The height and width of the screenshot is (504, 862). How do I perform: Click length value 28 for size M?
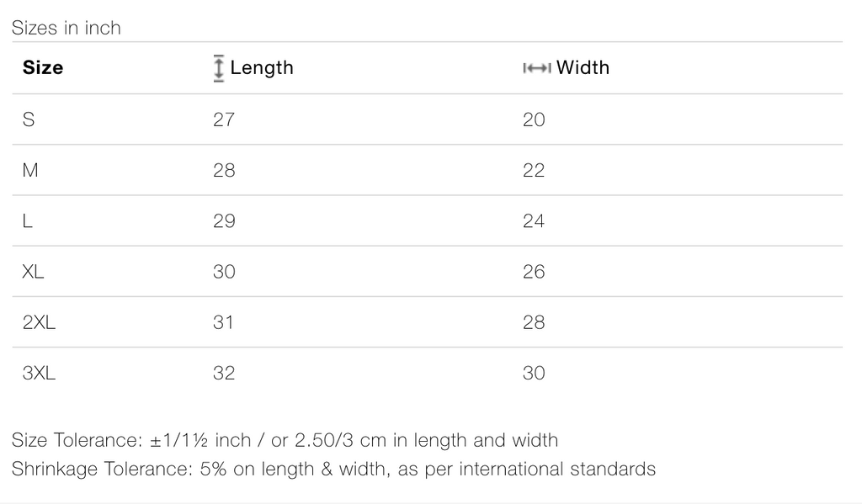point(224,170)
